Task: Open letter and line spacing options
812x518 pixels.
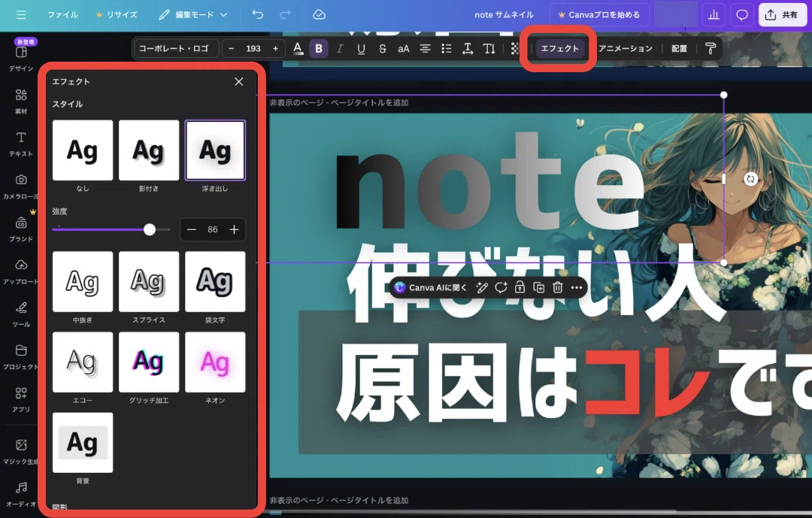Action: 467,48
